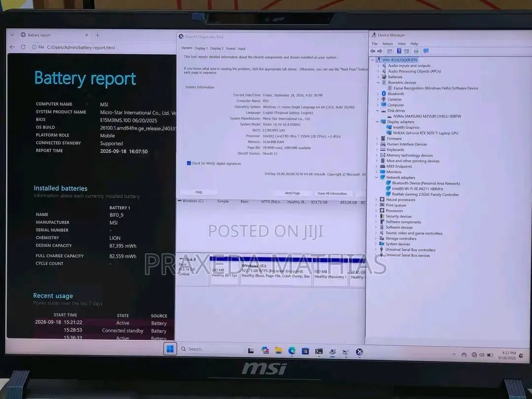Go back in the browser with back arrow
The image size is (532, 399).
(12, 47)
